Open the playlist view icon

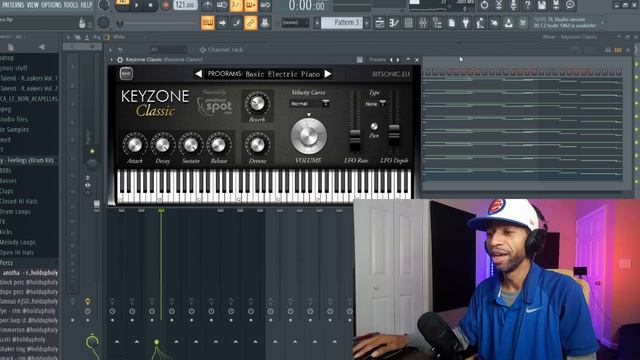[380, 23]
